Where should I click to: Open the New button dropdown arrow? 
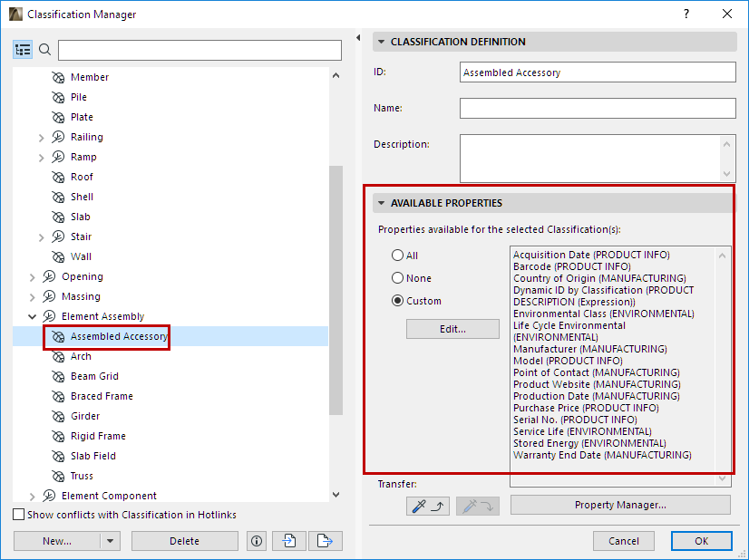coord(111,541)
